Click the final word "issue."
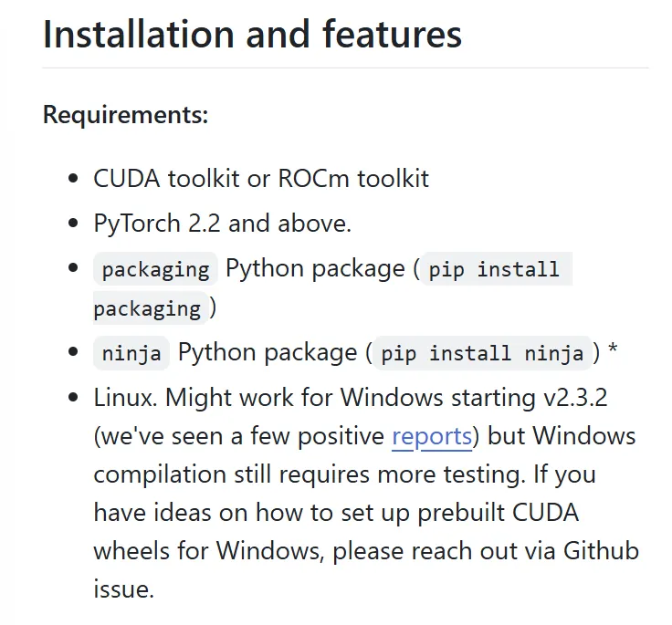Image resolution: width=672 pixels, height=625 pixels. point(123,589)
